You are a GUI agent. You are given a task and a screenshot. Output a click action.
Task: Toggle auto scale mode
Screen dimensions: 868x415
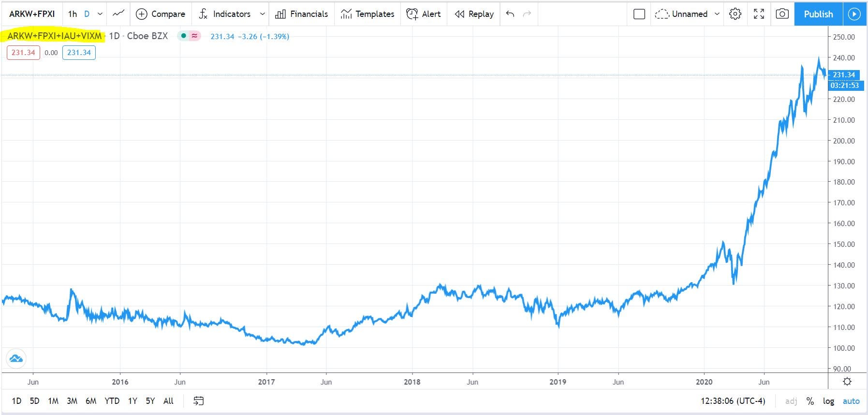coord(851,401)
